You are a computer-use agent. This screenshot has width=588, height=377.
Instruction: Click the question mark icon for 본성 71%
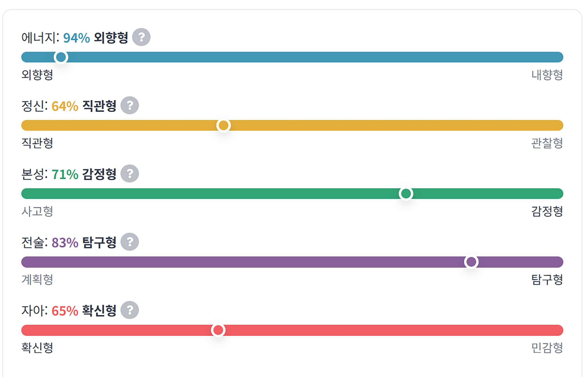click(x=131, y=174)
